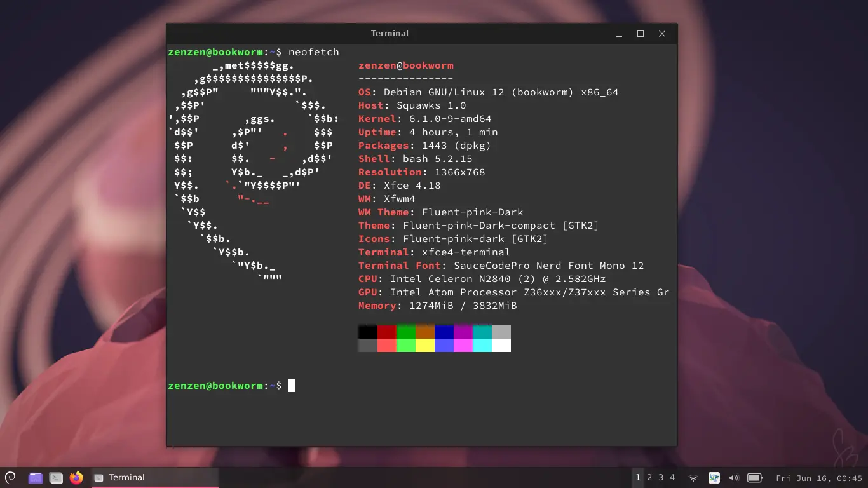Minimize the Terminal window

click(x=619, y=34)
